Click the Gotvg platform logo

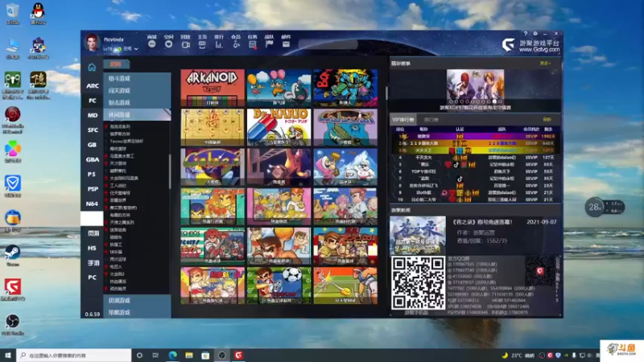(x=508, y=44)
